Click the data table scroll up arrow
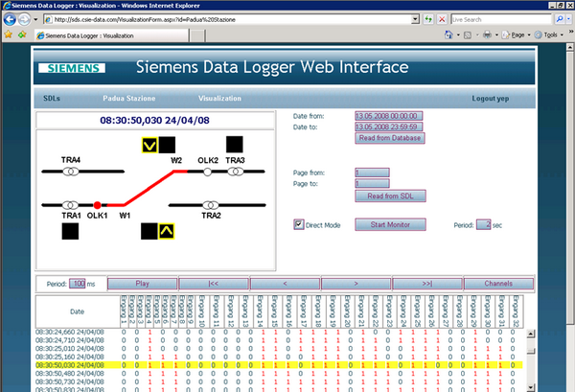This screenshot has width=575, height=392. [x=531, y=334]
